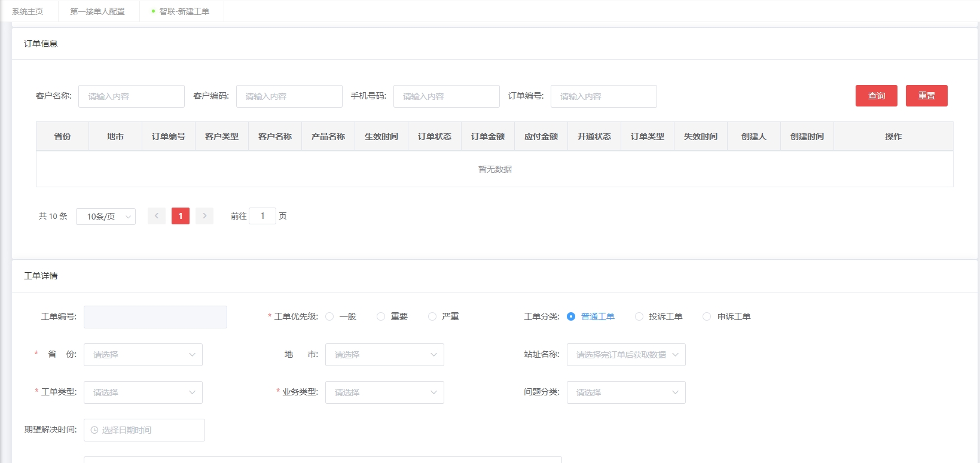Open the 省份 dropdown
Screen dimensions: 980x463
point(143,355)
